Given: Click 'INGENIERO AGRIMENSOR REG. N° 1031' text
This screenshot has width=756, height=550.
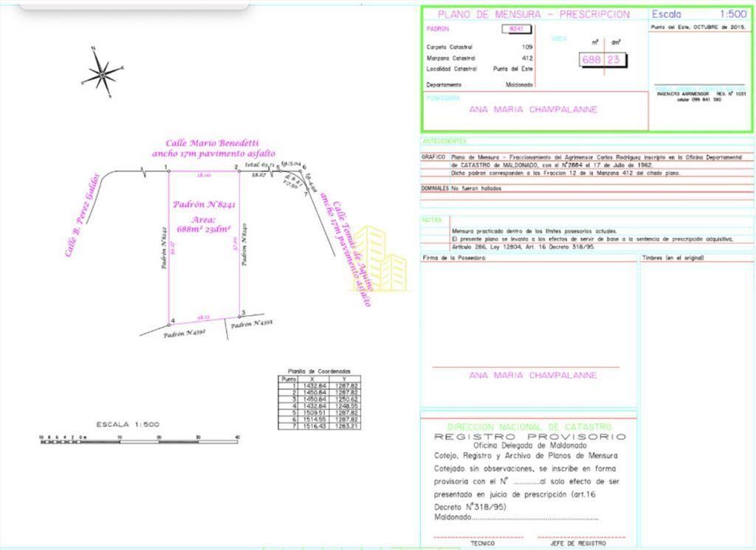Looking at the screenshot, I should (701, 94).
